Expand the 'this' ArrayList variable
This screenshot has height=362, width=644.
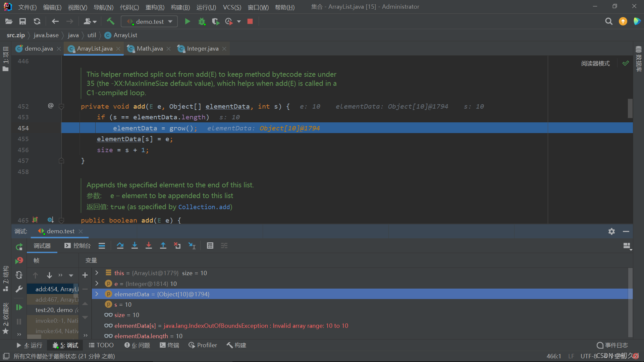97,273
